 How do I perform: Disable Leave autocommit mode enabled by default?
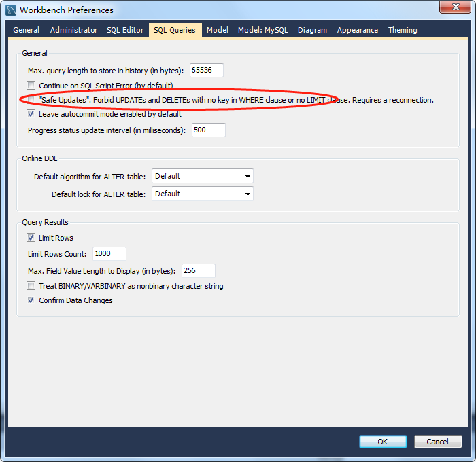[x=31, y=114]
